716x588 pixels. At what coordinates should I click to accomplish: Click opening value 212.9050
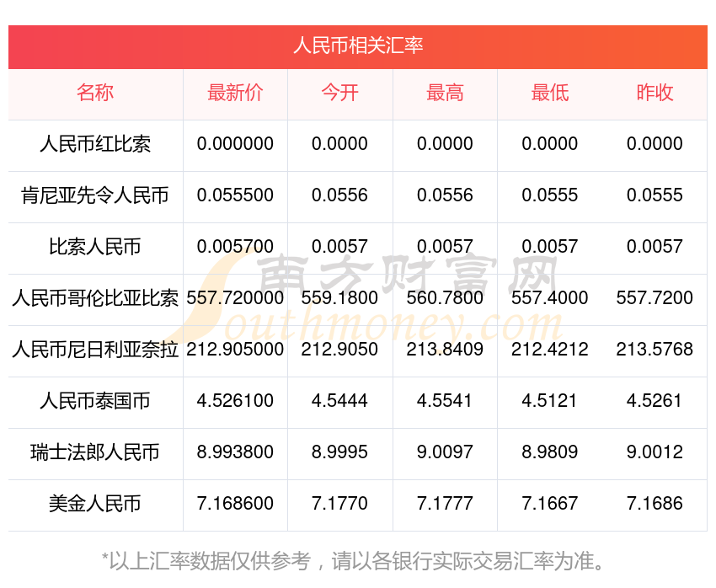click(339, 350)
